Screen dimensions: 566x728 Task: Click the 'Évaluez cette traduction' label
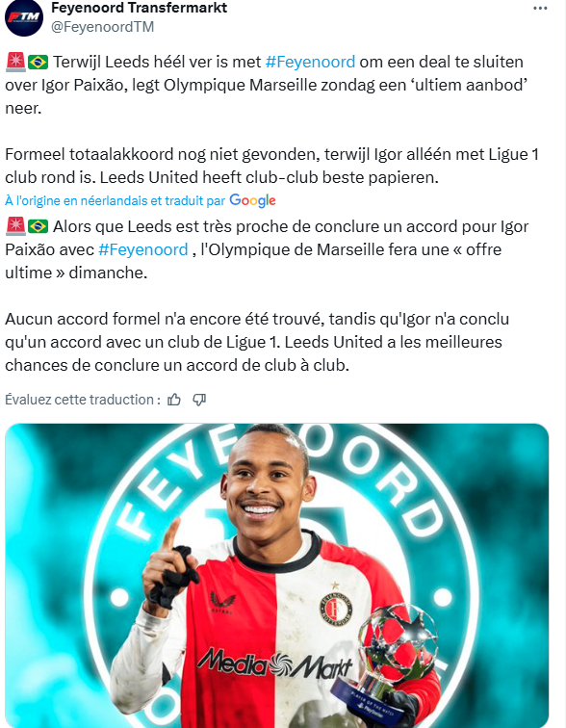coord(83,400)
